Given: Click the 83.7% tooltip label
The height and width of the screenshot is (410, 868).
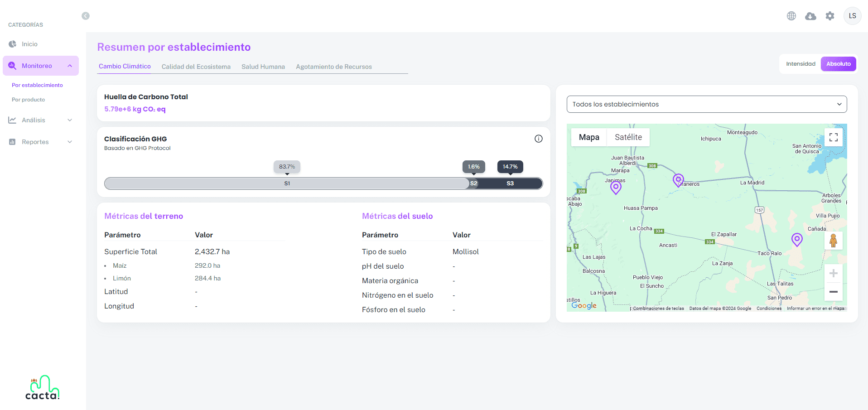Looking at the screenshot, I should point(287,167).
